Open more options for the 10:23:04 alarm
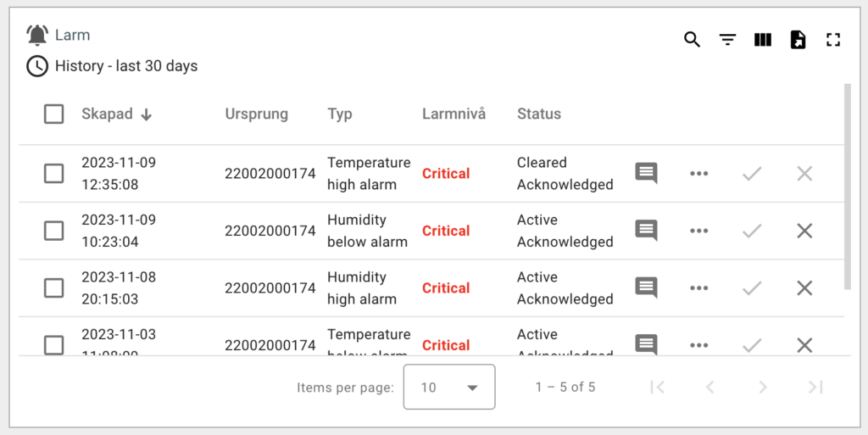 698,231
